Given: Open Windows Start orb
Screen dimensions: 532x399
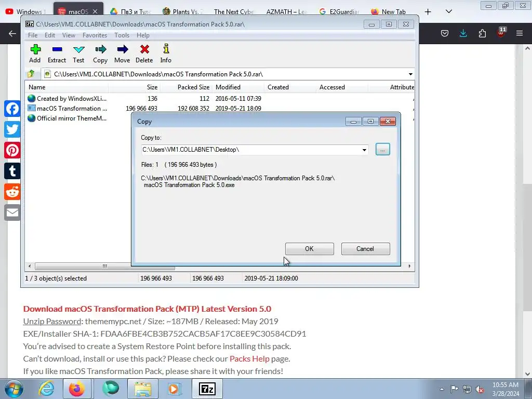Looking at the screenshot, I should [x=14, y=389].
